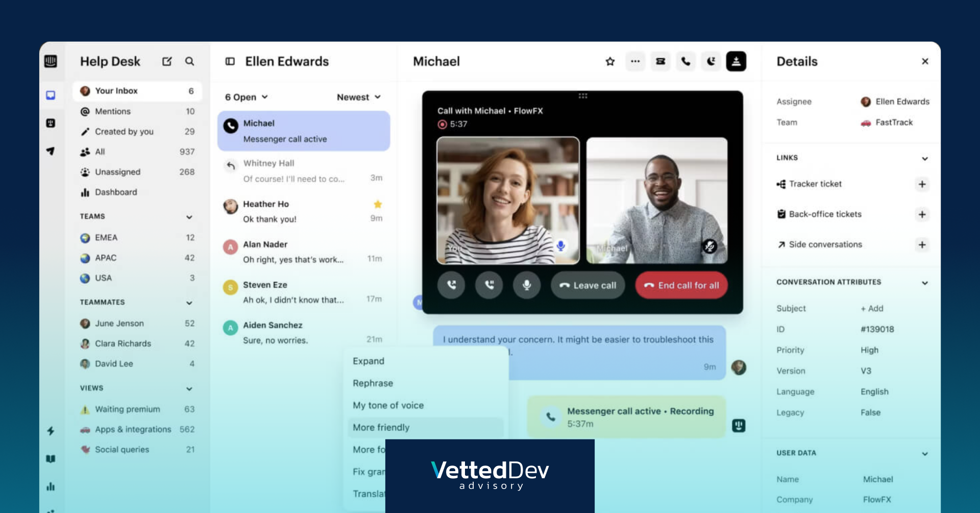Click your video thumbnail in the call

(x=508, y=200)
